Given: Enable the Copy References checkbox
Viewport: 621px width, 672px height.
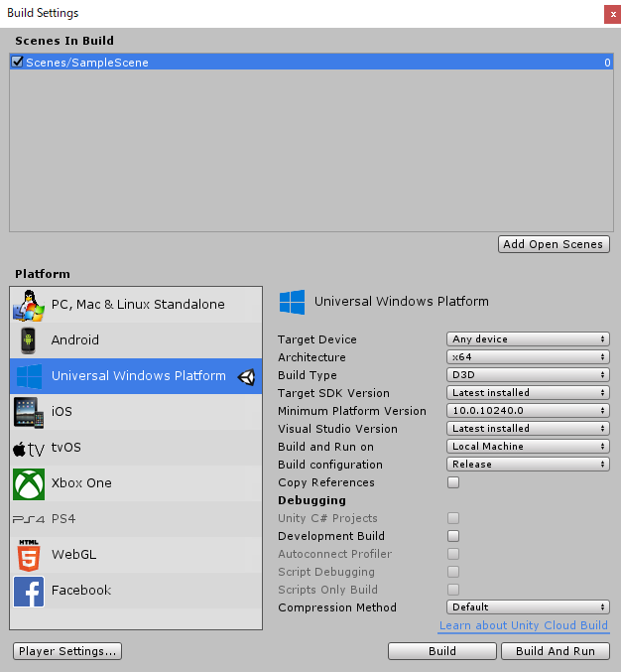Looking at the screenshot, I should 453,482.
